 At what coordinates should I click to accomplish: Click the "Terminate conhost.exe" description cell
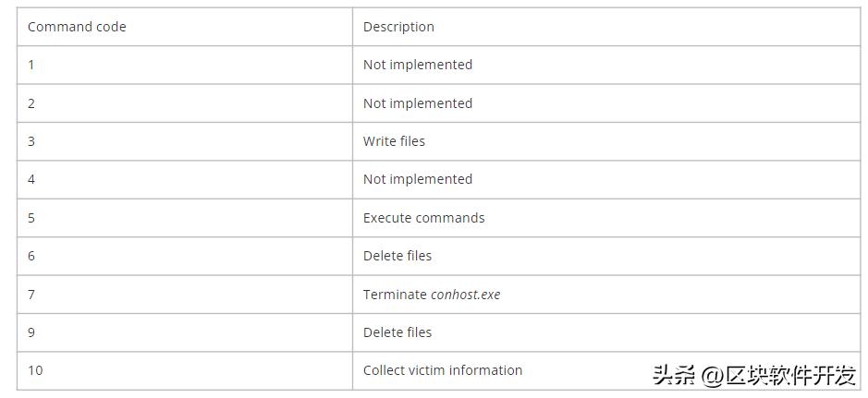click(432, 295)
